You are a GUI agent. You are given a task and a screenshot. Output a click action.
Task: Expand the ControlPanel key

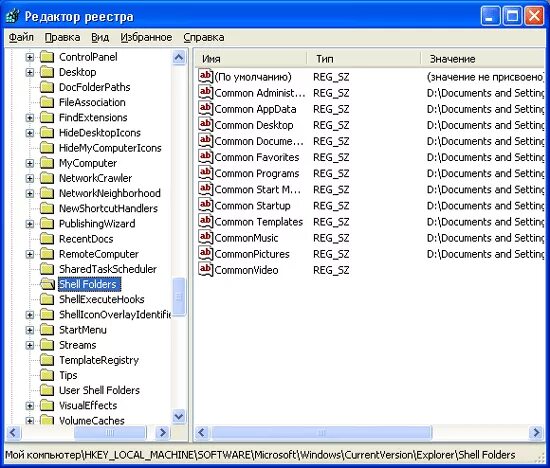coord(30,57)
